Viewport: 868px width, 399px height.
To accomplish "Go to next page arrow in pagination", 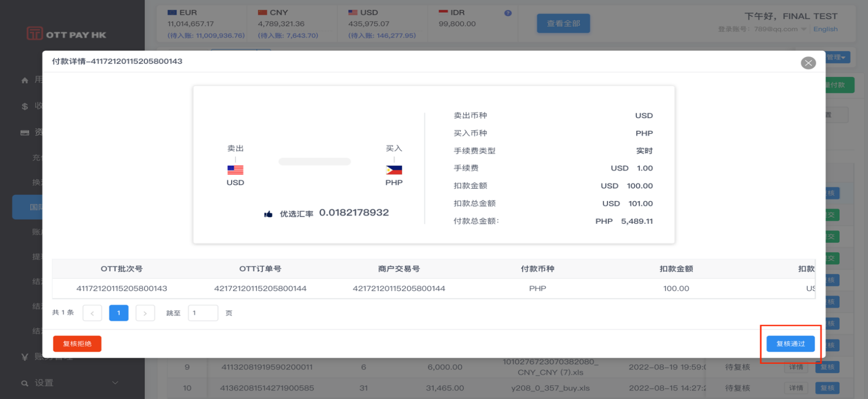I will (145, 313).
